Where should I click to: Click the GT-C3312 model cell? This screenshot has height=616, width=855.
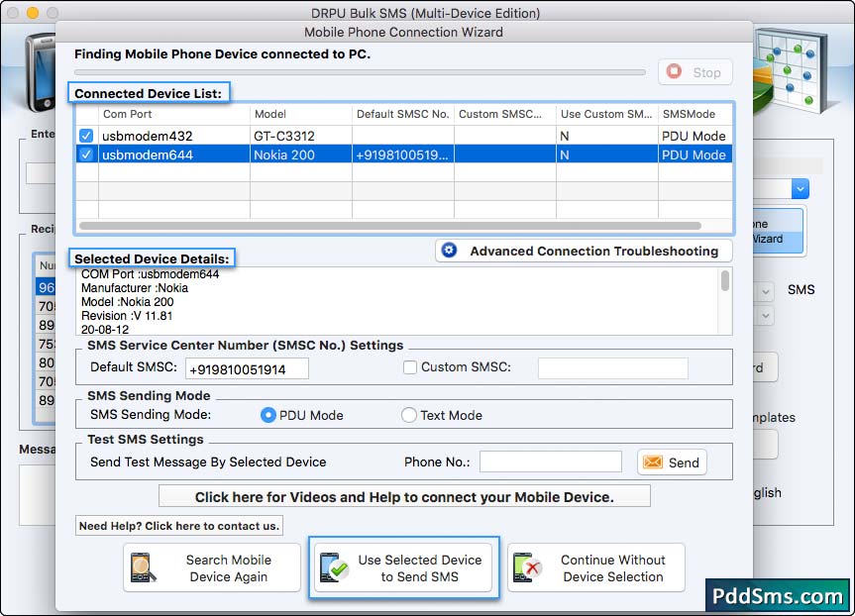pos(301,136)
